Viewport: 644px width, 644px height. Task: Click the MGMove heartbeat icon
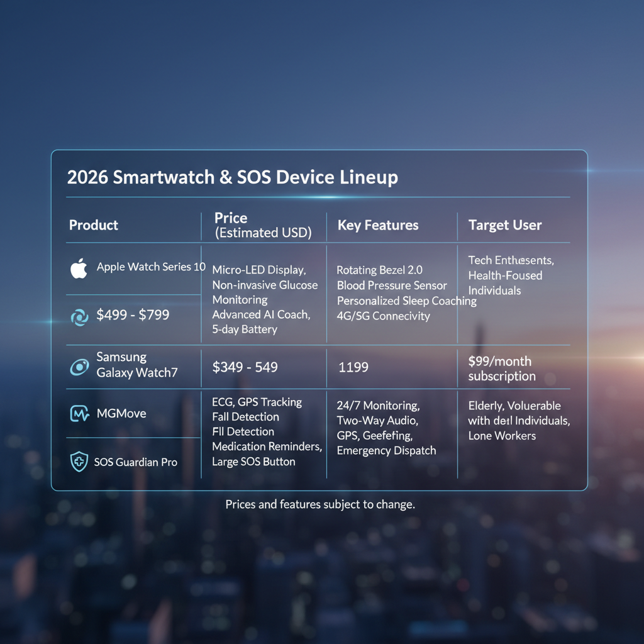tap(79, 414)
